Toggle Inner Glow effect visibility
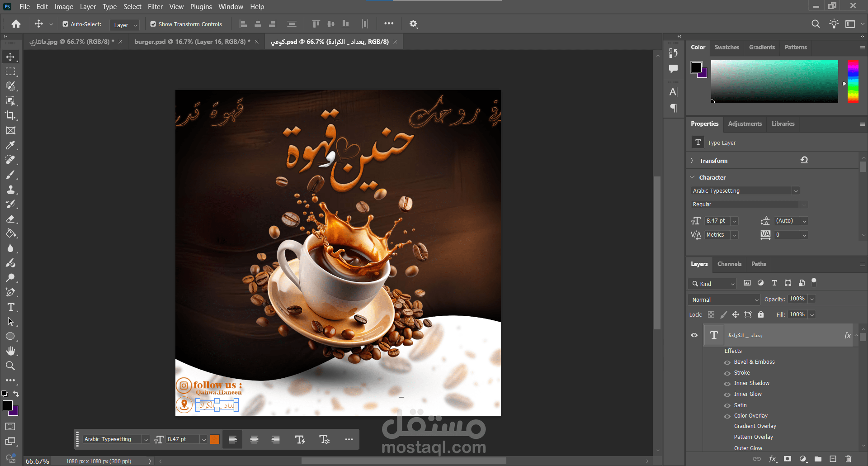 coord(727,395)
